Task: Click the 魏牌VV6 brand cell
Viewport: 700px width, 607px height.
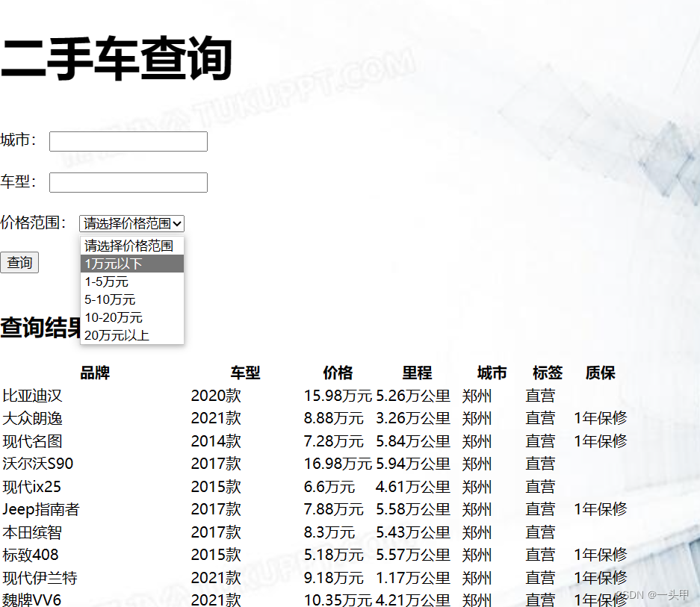Action: [x=31, y=600]
